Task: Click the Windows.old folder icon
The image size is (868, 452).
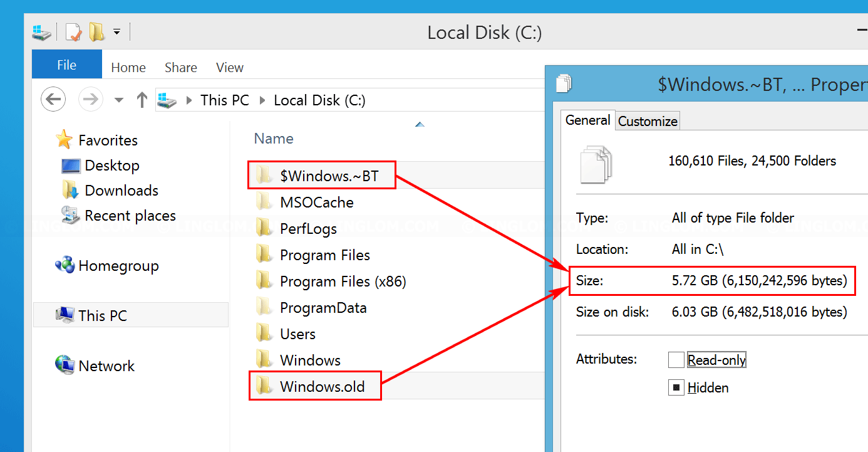Action: click(x=264, y=386)
